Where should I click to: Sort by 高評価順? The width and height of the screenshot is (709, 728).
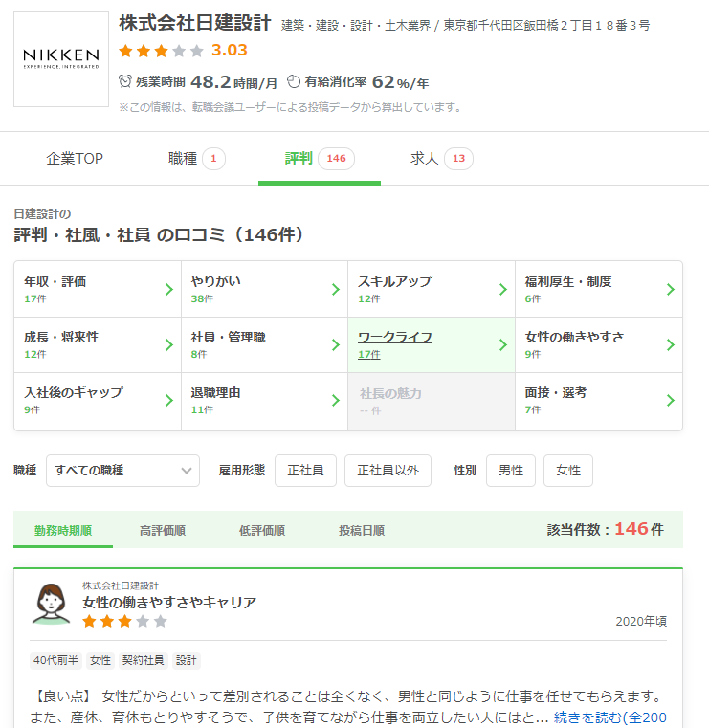tap(163, 530)
